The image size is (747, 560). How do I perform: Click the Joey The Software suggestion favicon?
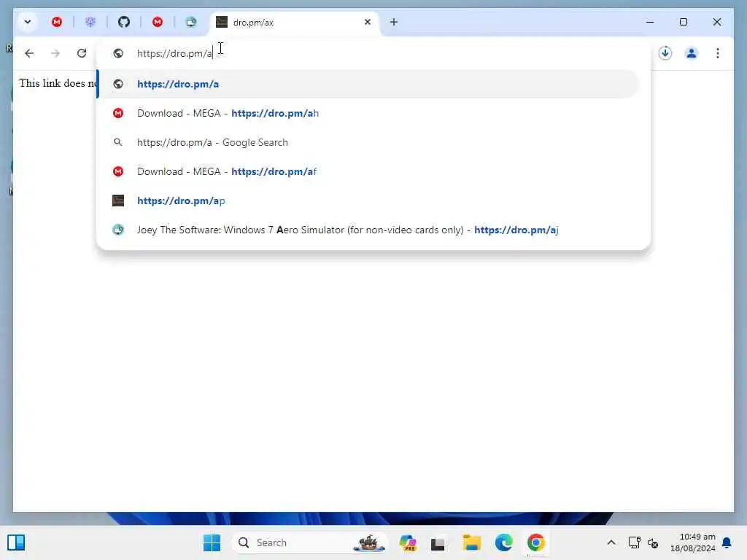pos(118,230)
